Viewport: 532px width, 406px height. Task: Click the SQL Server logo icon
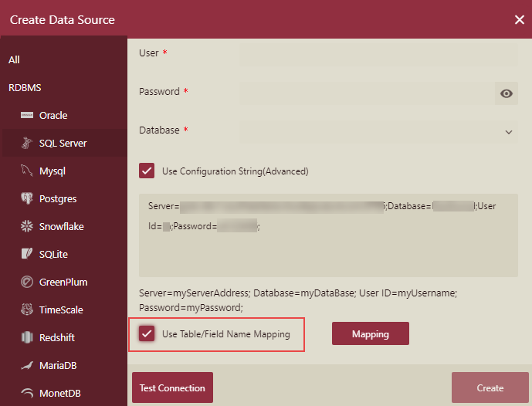coord(27,143)
